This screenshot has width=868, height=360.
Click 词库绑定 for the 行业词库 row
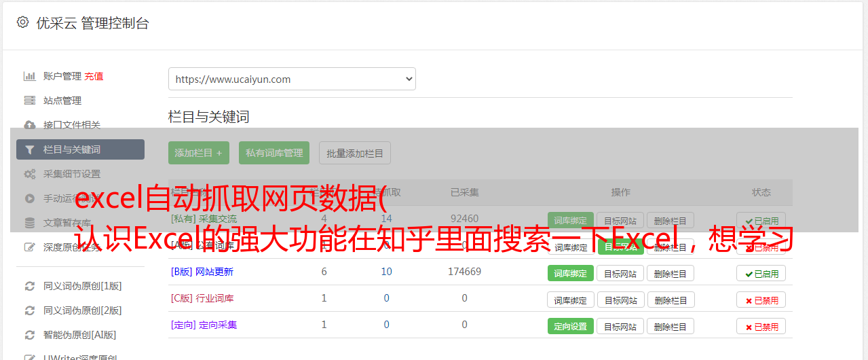click(571, 300)
